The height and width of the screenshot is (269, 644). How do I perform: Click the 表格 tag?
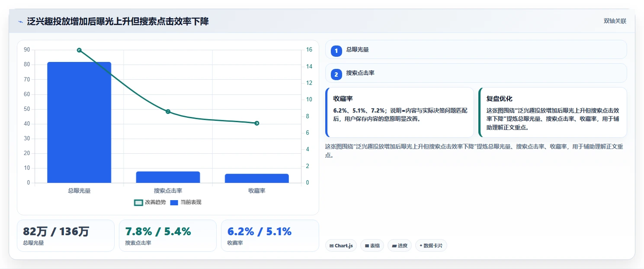click(x=372, y=246)
